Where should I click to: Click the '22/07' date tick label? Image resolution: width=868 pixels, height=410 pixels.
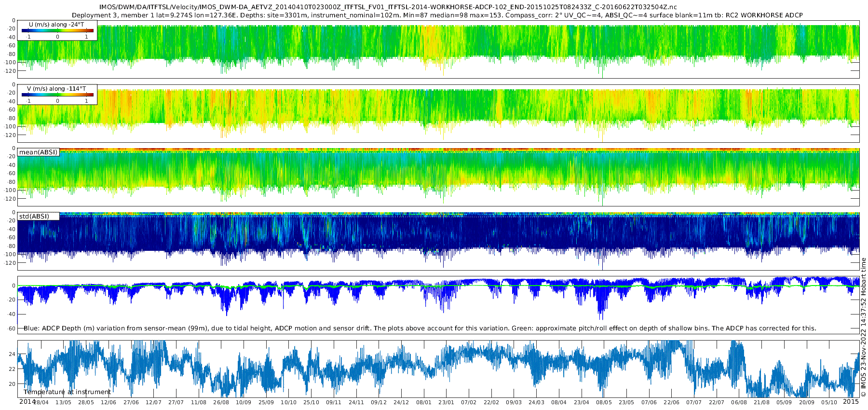point(717,402)
